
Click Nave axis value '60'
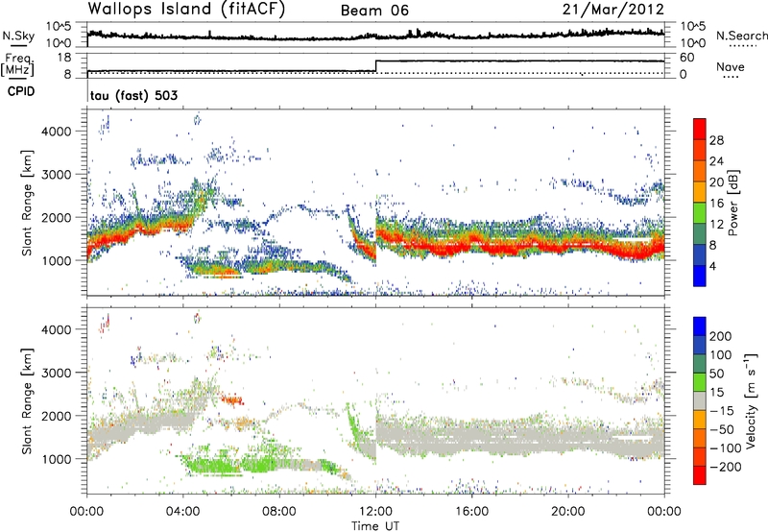click(x=687, y=58)
